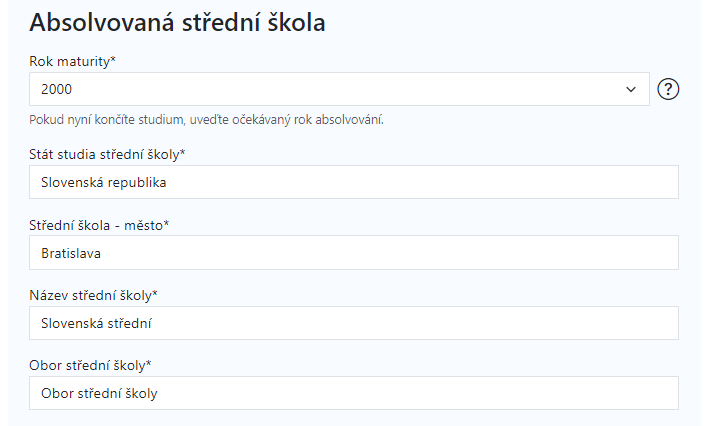Click the Název střední školy label
Screen dimensions: 705x426
[93, 296]
